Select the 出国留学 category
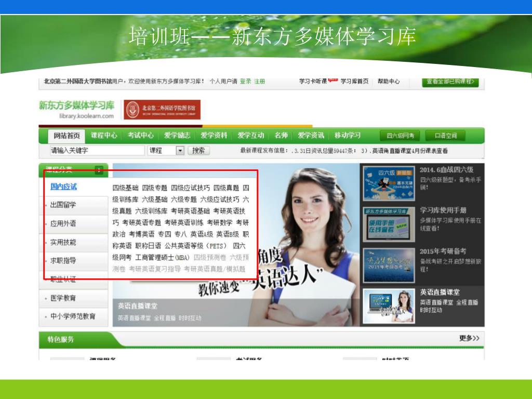The height and width of the screenshot is (399, 532). (63, 205)
